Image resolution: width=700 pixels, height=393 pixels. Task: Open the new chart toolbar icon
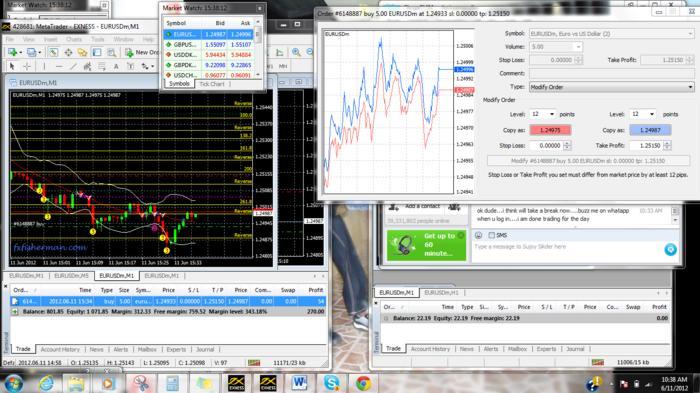(x=12, y=52)
